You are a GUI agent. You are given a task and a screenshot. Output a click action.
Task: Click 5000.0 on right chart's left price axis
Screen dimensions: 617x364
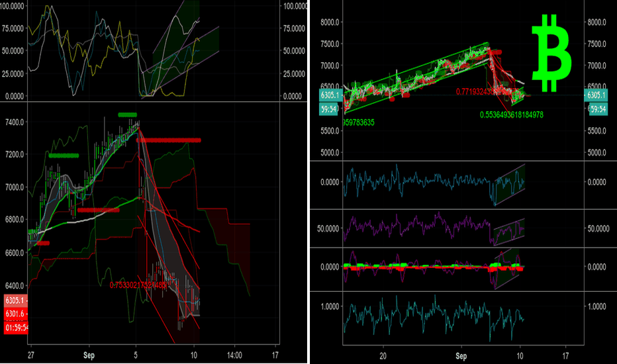[x=330, y=152]
